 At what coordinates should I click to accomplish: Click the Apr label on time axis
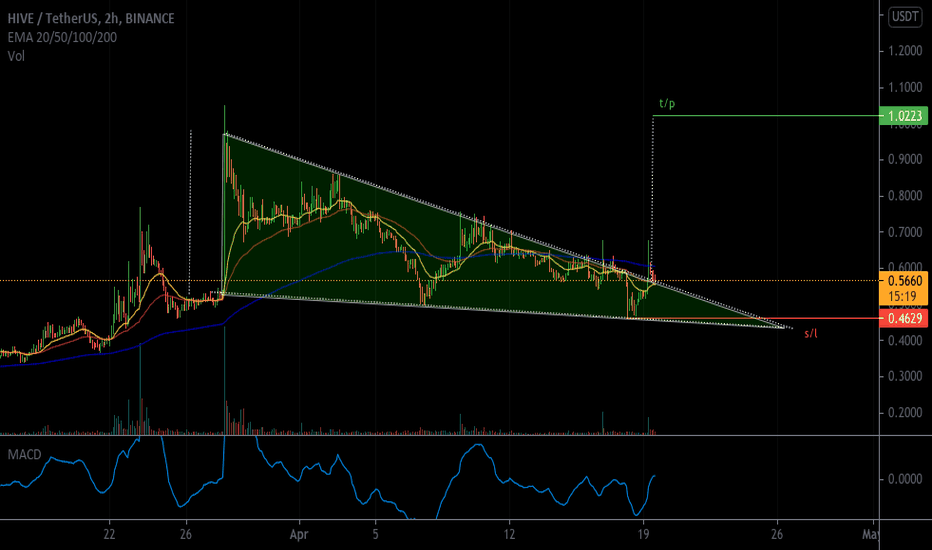coord(299,534)
